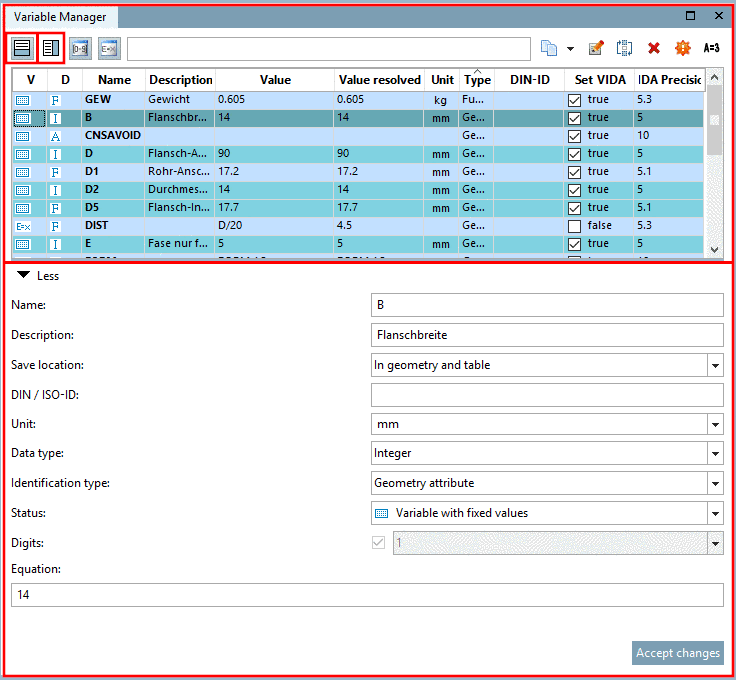This screenshot has height=680, width=736.
Task: Click the equation variables filter icon
Action: point(108,47)
